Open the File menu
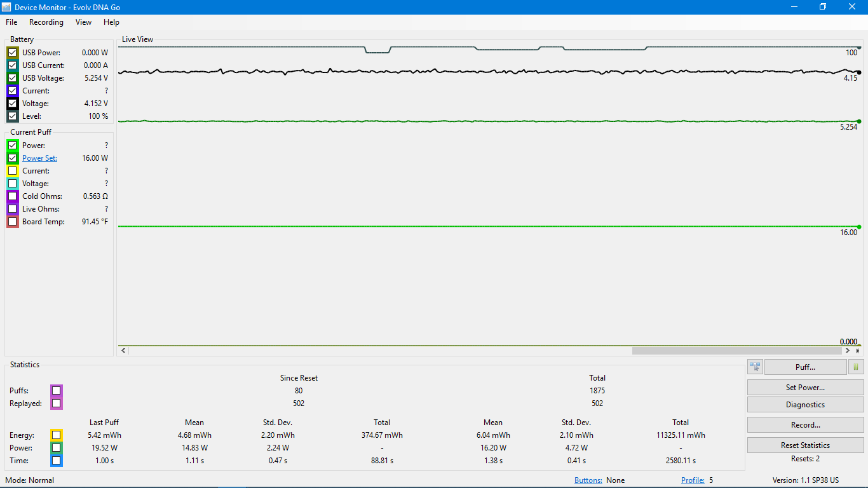 pos(11,22)
